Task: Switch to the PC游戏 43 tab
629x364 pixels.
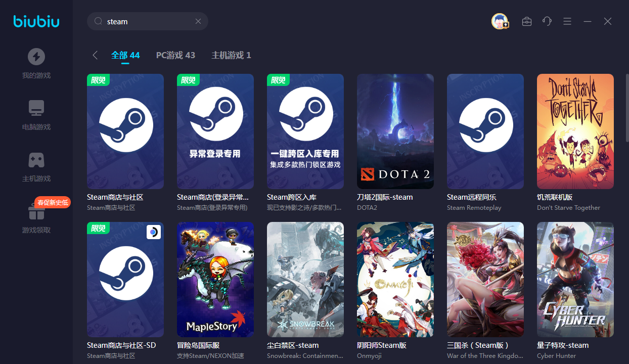Action: coord(175,55)
